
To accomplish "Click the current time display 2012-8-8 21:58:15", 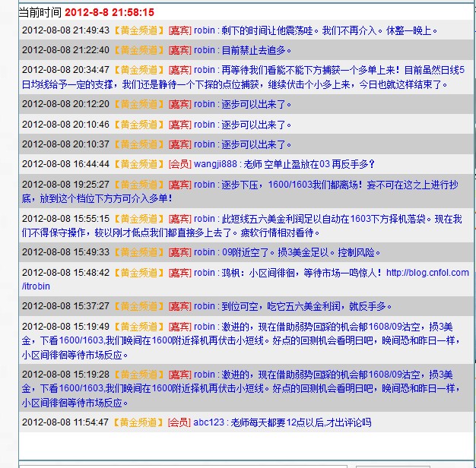I will 109,12.
